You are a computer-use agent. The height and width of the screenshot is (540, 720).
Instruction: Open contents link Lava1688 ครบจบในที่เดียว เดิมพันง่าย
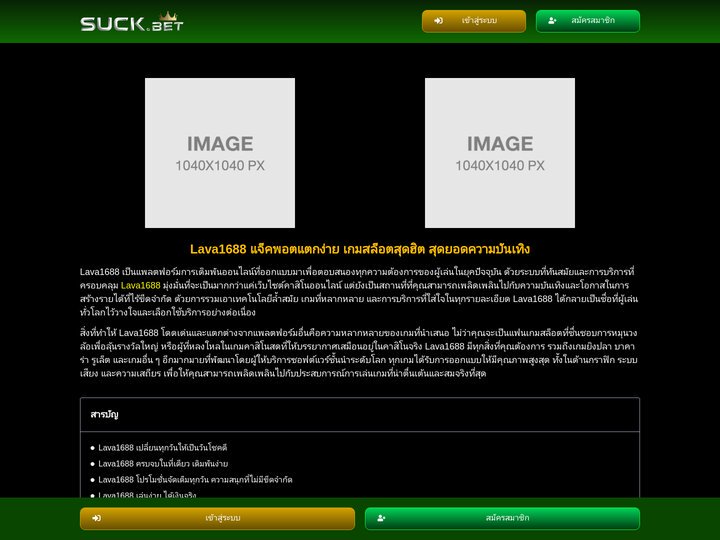(x=163, y=463)
